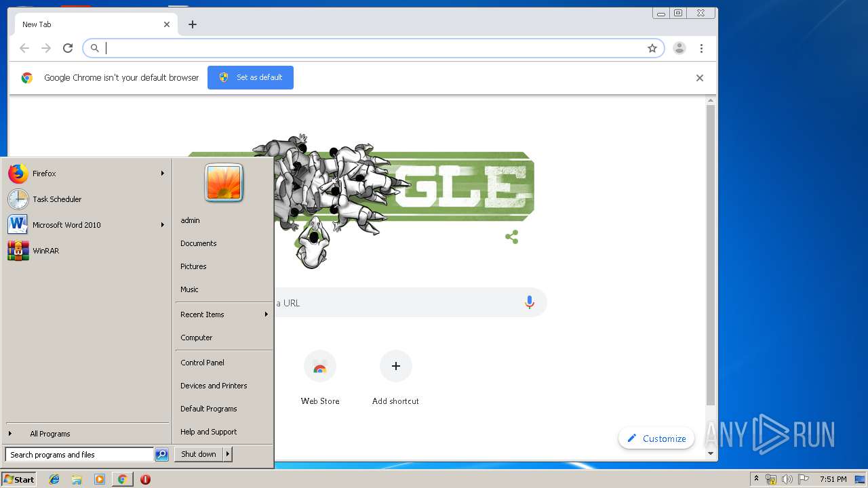
Task: Expand Firefox jump list arrow
Action: pyautogui.click(x=163, y=174)
